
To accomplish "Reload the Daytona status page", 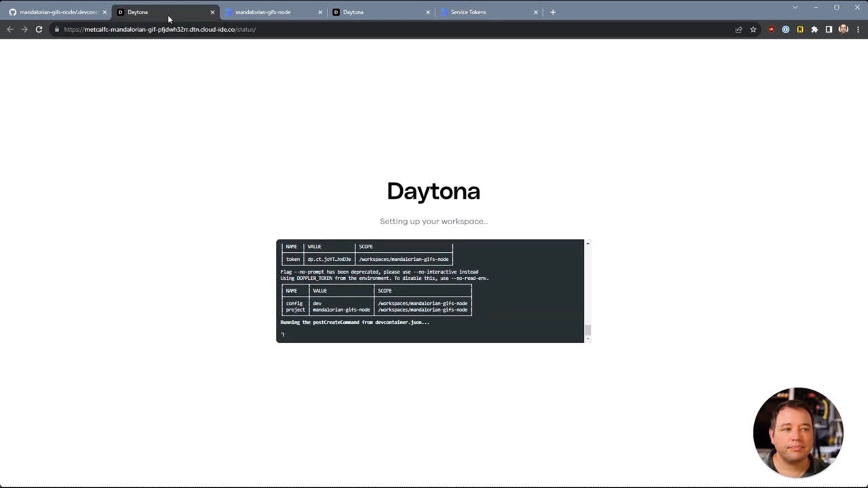I will (39, 29).
